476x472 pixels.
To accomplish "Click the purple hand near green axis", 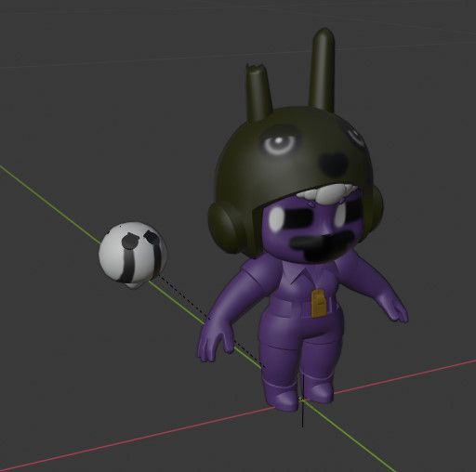I will pos(215,342).
